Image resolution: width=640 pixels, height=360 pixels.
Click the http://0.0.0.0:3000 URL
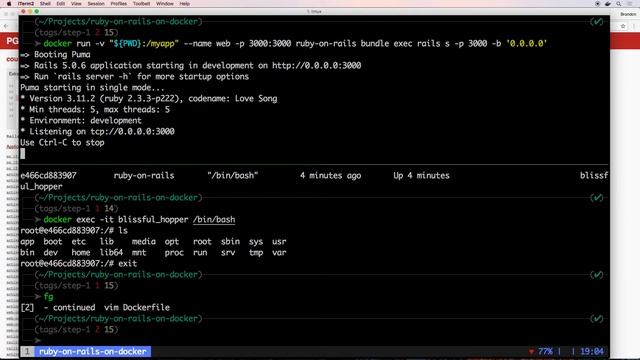317,66
